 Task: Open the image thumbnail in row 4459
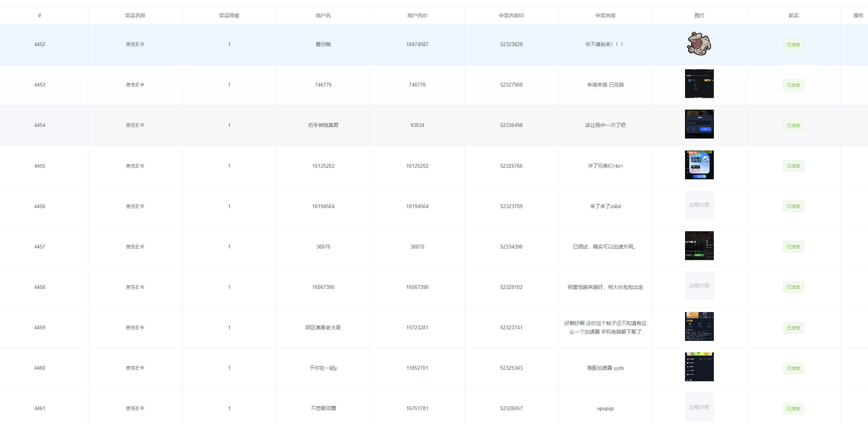[699, 326]
